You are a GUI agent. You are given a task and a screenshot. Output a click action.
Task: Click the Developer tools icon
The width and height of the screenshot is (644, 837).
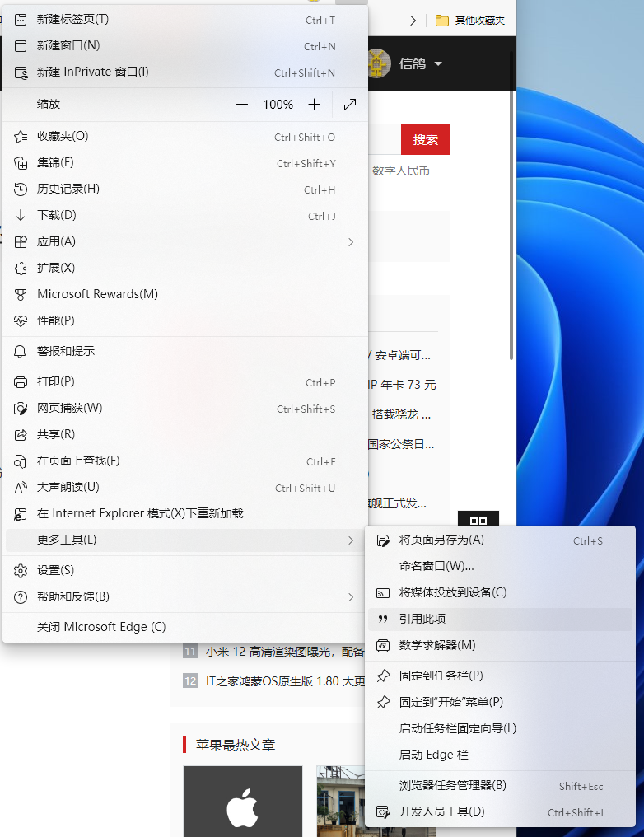(x=383, y=812)
